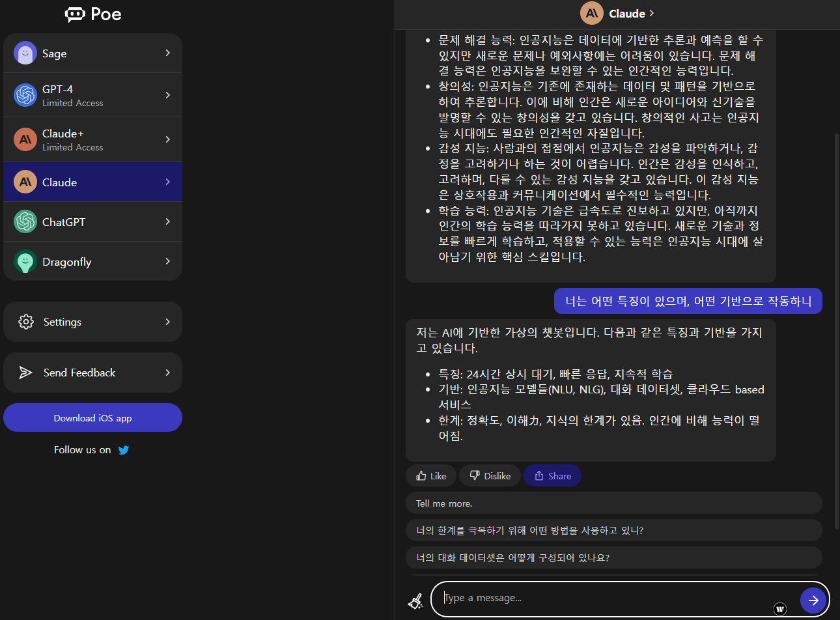Click the bullet starting '창의성: 인공지능은'
This screenshot has width=840, height=620.
pos(599,109)
